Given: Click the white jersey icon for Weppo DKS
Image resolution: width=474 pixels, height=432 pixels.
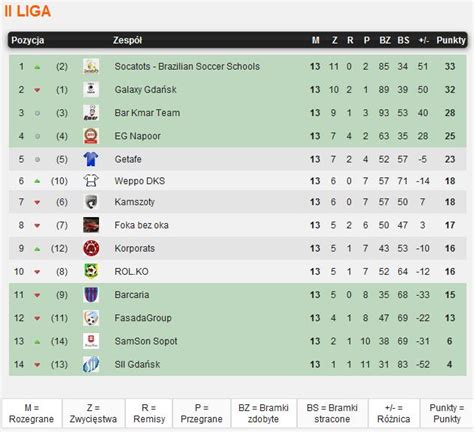Looking at the screenshot, I should [x=91, y=181].
